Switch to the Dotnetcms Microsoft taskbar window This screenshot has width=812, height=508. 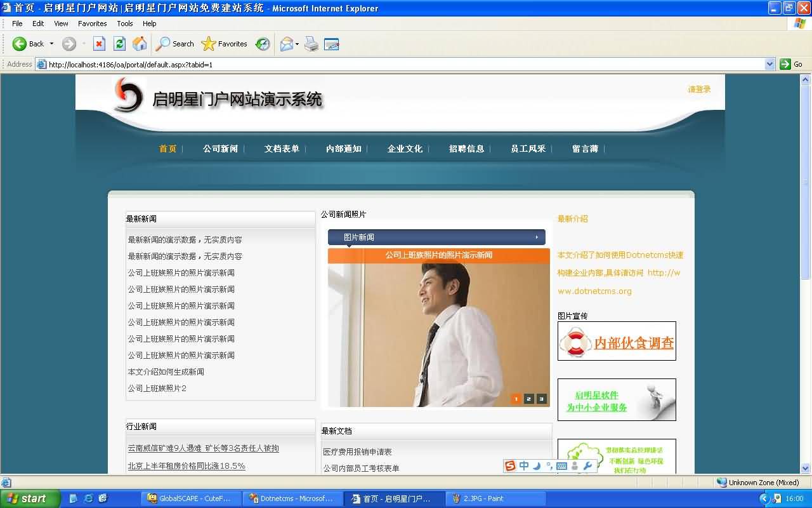293,498
